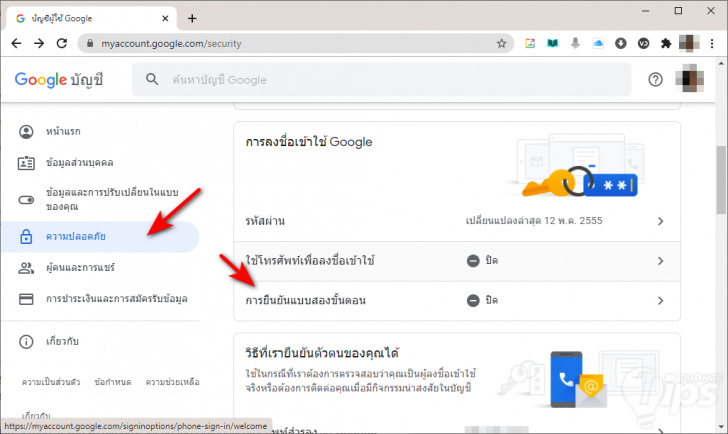The height and width of the screenshot is (434, 728).
Task: Click the lock icon in the address bar
Action: pos(90,43)
